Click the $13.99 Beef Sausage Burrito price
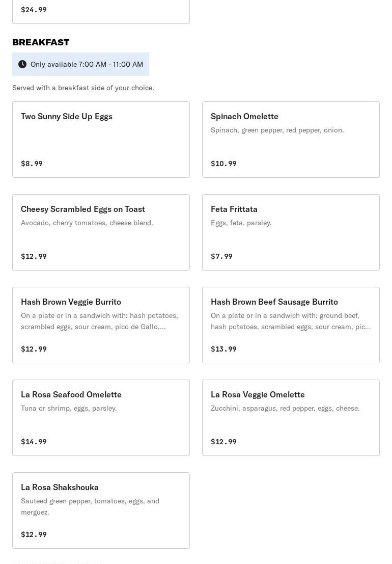 pyautogui.click(x=223, y=349)
